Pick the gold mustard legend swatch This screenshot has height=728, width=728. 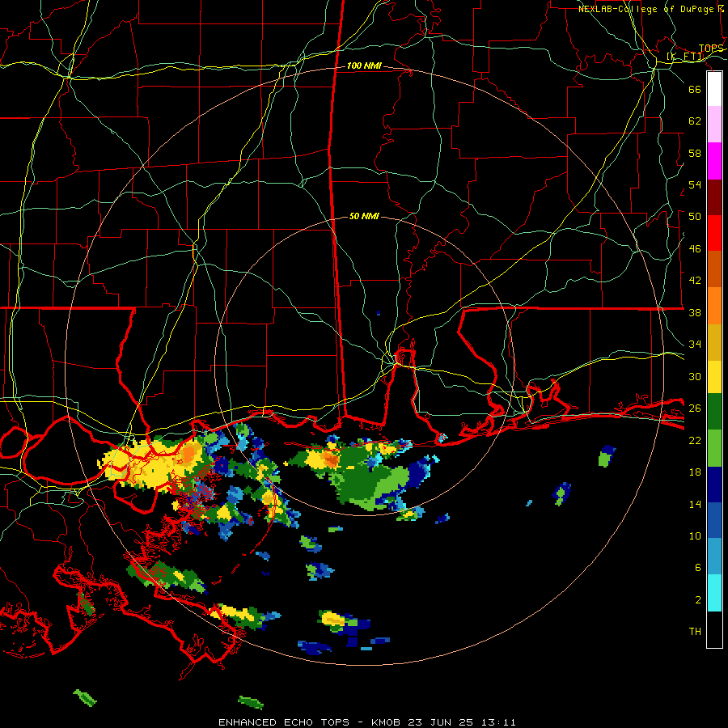click(x=714, y=342)
